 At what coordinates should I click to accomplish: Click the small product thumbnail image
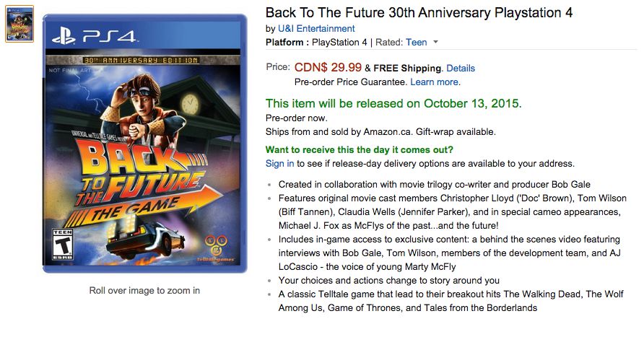click(x=19, y=25)
